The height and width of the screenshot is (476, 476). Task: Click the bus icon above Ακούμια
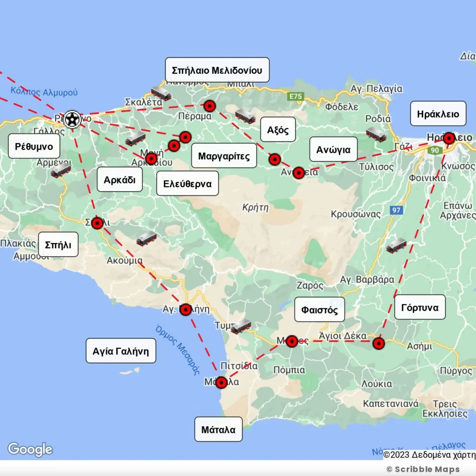[x=146, y=238]
